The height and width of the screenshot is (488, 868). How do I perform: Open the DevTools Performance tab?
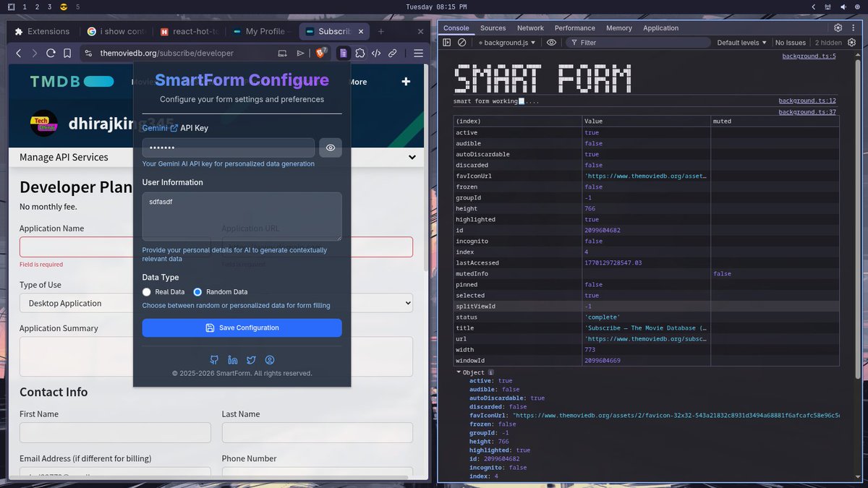(575, 27)
